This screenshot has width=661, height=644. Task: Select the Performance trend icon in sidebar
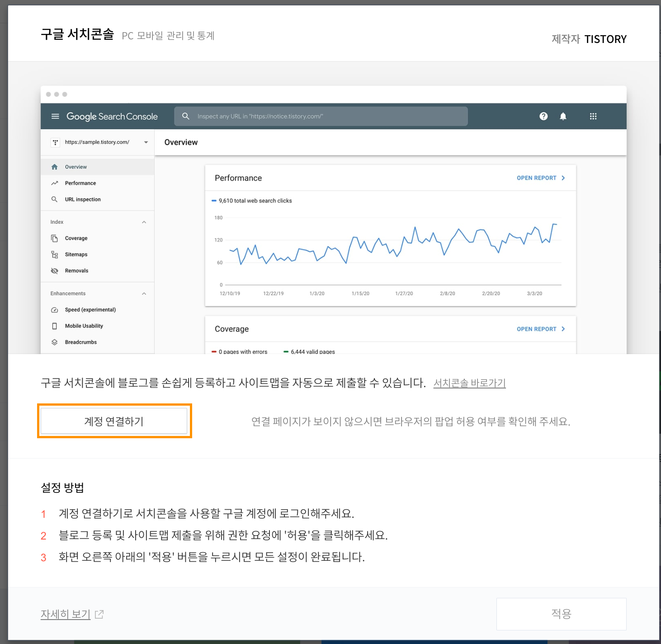coord(55,183)
